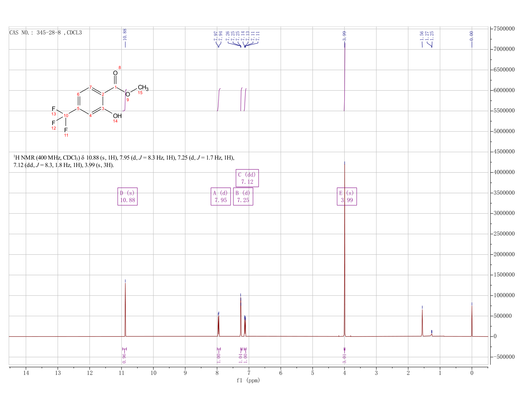Click the integral value 3.01 below axis
This screenshot has width=532, height=411.
coord(344,358)
